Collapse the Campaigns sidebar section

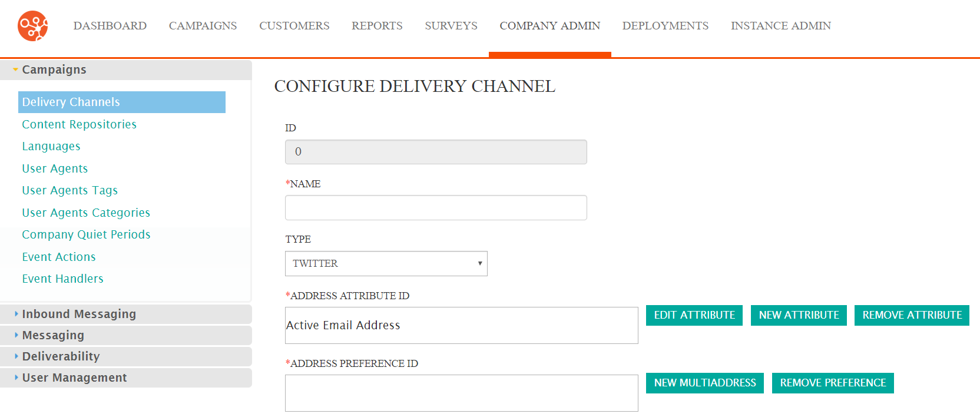tap(126, 69)
